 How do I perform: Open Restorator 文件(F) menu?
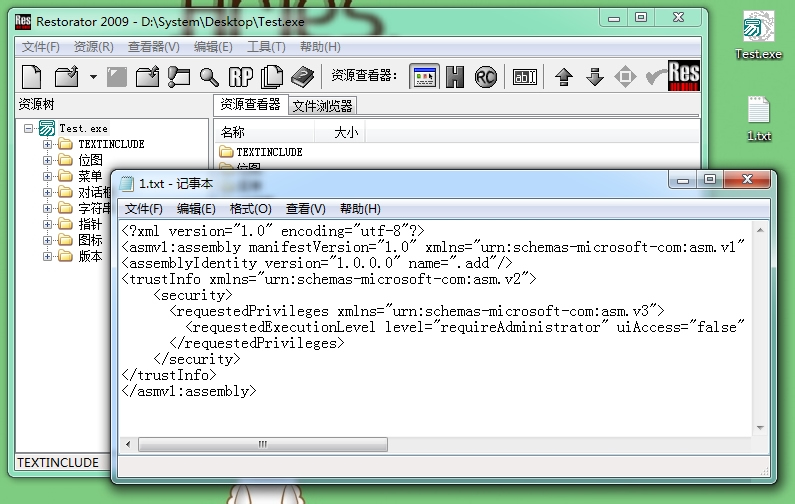click(x=41, y=47)
